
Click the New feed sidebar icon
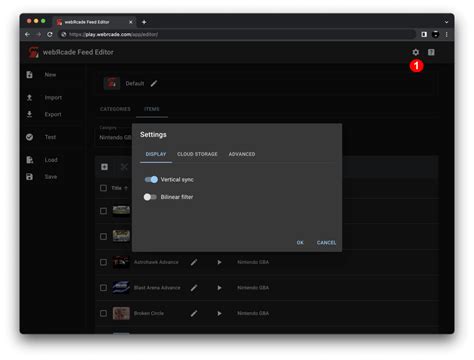tap(29, 75)
